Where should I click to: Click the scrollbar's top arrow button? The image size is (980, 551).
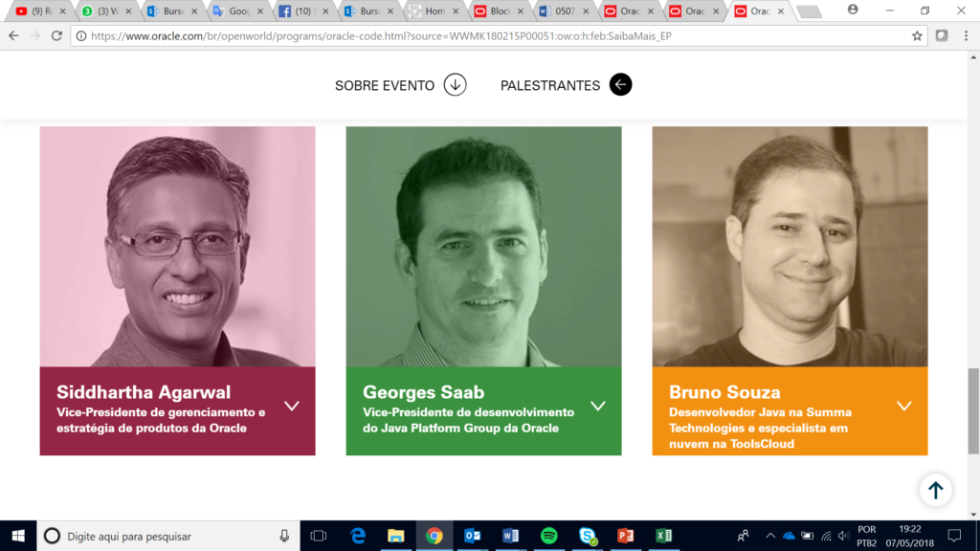(x=973, y=57)
